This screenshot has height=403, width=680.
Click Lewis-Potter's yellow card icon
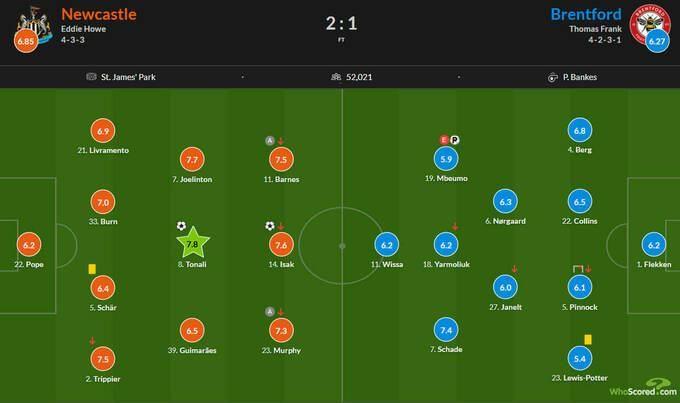tap(588, 339)
